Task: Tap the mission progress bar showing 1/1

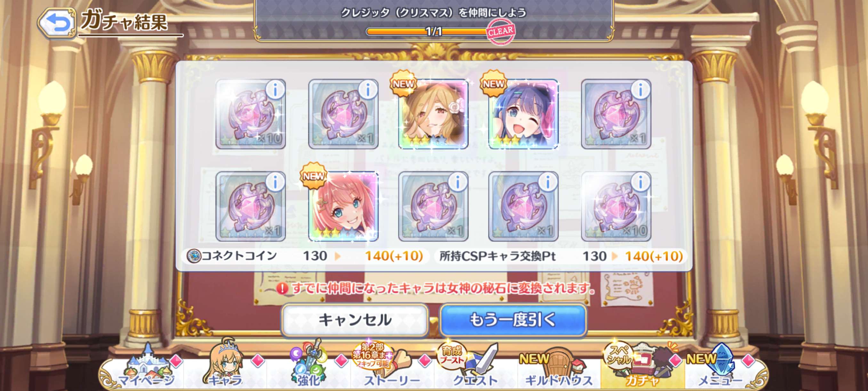Action: 433,32
